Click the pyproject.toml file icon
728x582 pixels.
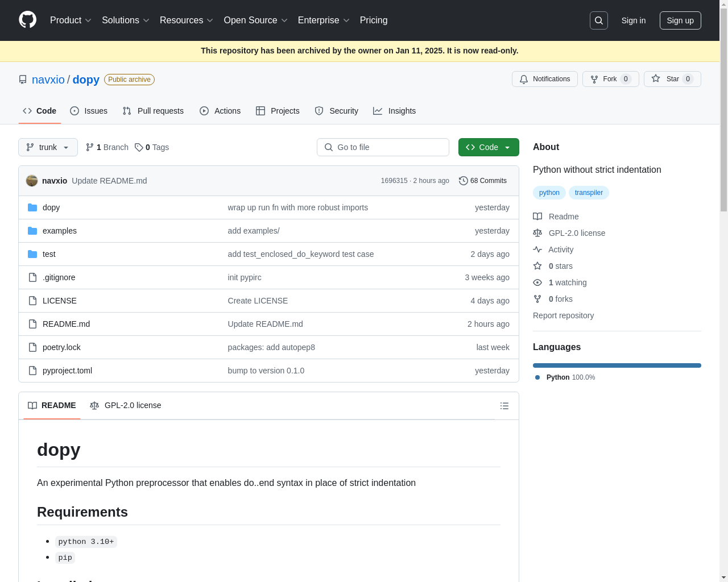pyautogui.click(x=32, y=371)
